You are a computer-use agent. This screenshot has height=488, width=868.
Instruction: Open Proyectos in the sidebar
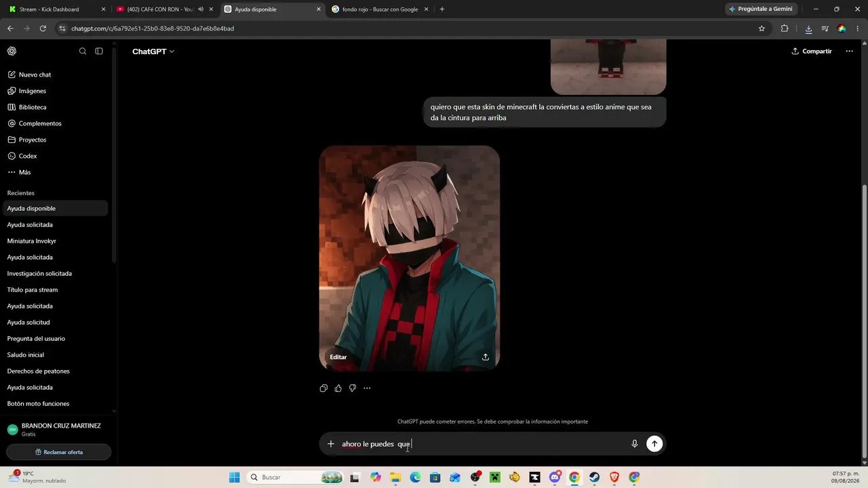click(x=56, y=140)
